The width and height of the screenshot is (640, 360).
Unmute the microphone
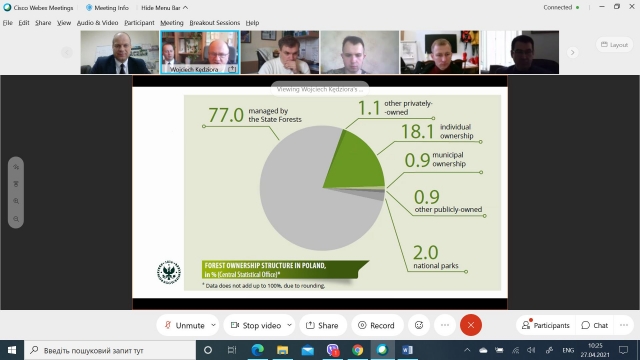184,325
